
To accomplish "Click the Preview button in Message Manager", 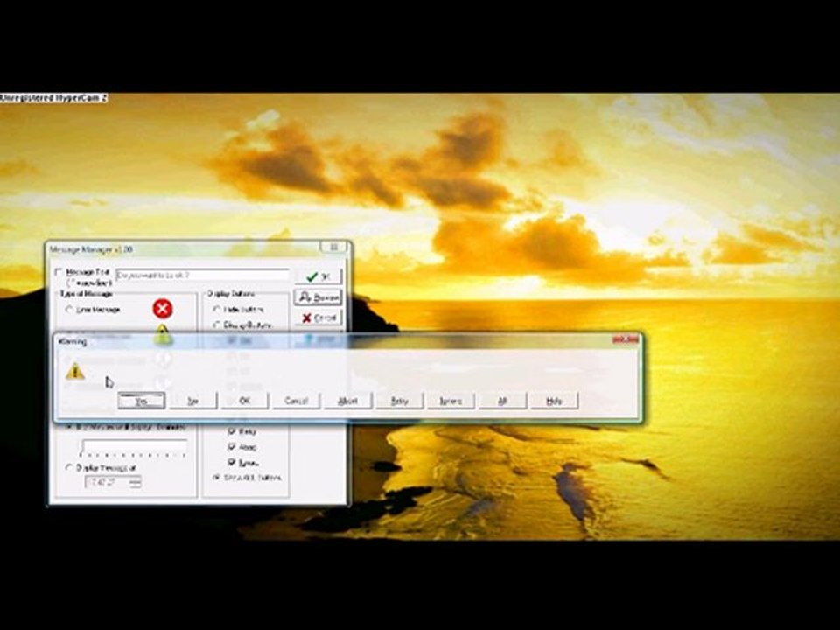I will [x=318, y=297].
